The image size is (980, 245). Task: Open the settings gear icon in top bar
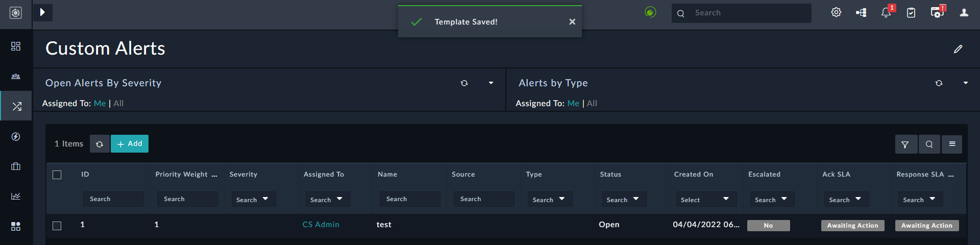(836, 12)
